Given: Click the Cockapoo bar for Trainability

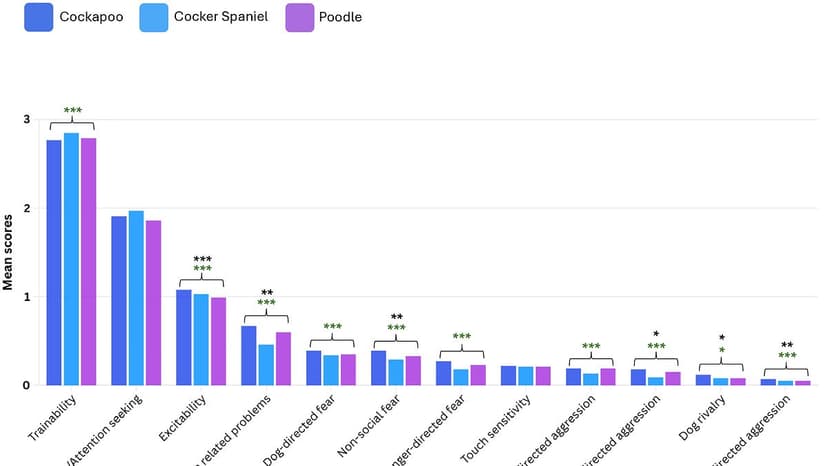Looking at the screenshot, I should pos(54,262).
